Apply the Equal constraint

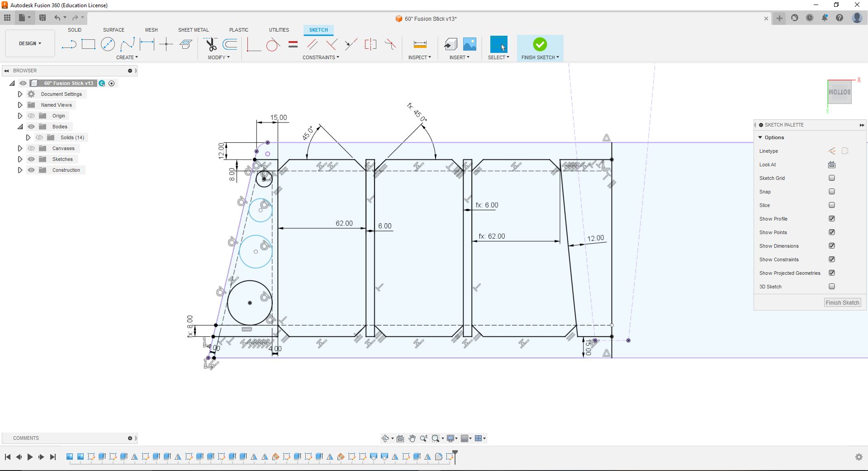click(x=293, y=44)
